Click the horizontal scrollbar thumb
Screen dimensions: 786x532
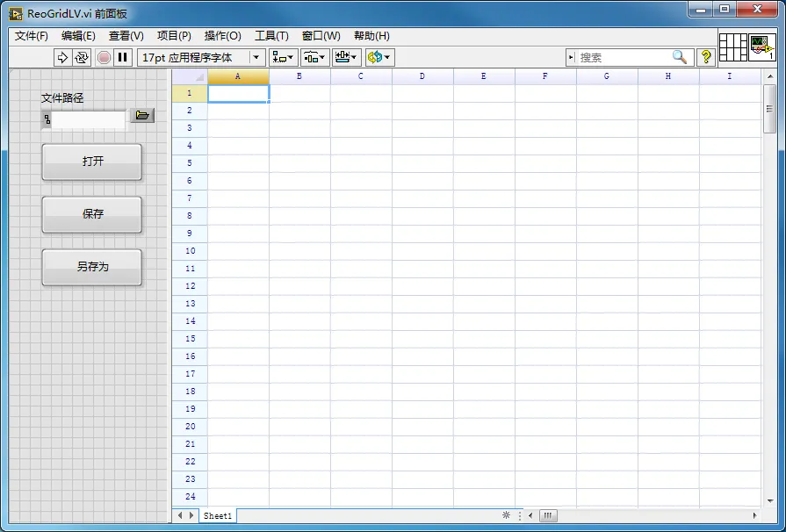coord(548,515)
